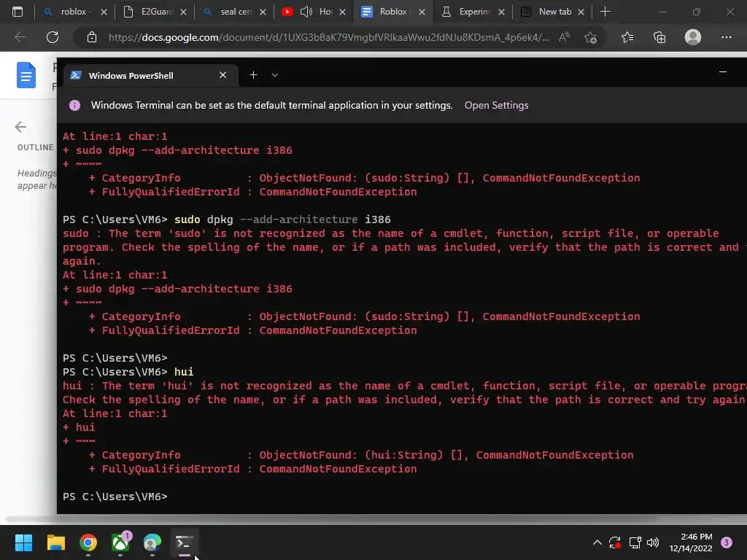
Task: Close the seal search tab
Action: tap(263, 12)
